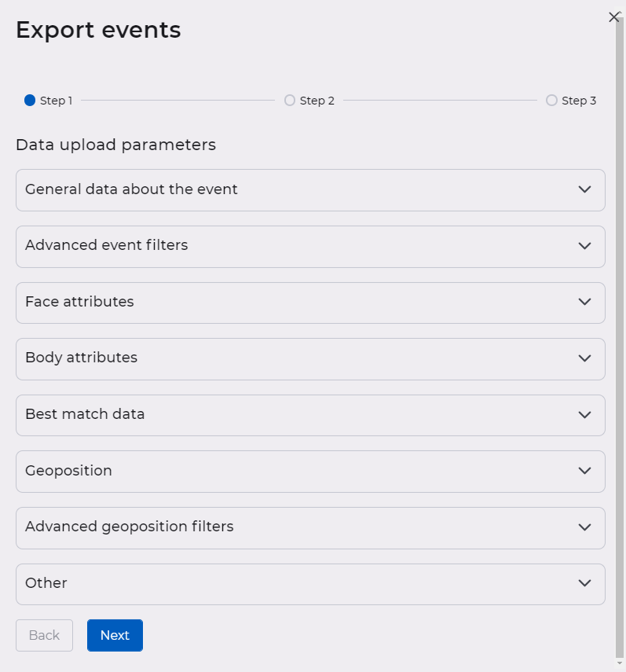Viewport: 626px width, 672px height.
Task: Select the Step 1 indicator
Action: pos(29,100)
